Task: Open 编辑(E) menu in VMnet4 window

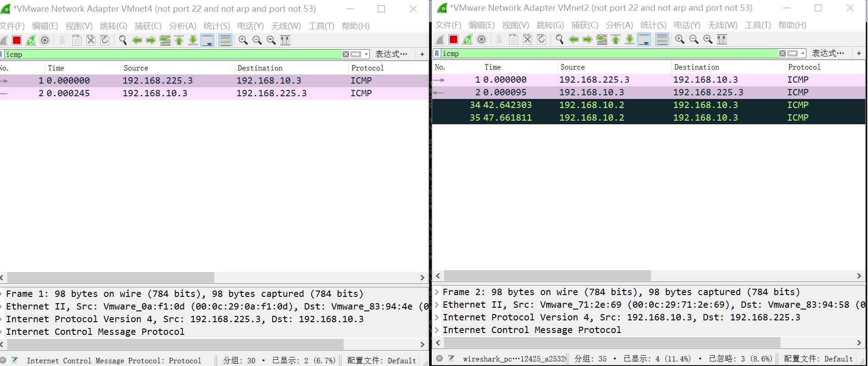Action: click(x=45, y=26)
